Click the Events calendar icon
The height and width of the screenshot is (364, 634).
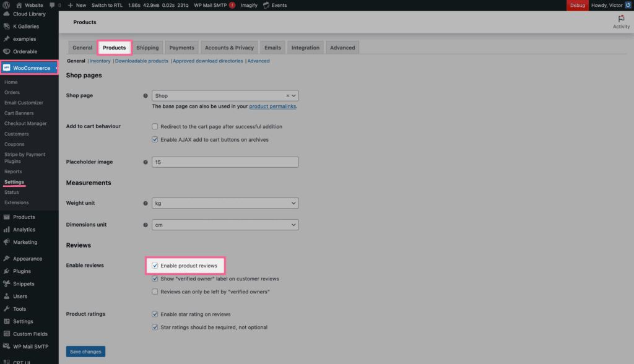click(266, 5)
